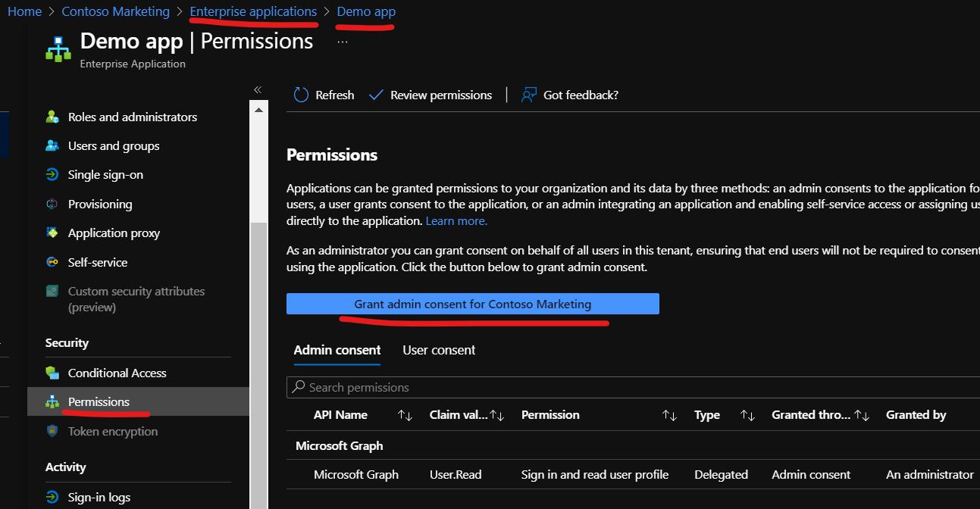
Task: Click the An administrator cell
Action: [x=930, y=474]
